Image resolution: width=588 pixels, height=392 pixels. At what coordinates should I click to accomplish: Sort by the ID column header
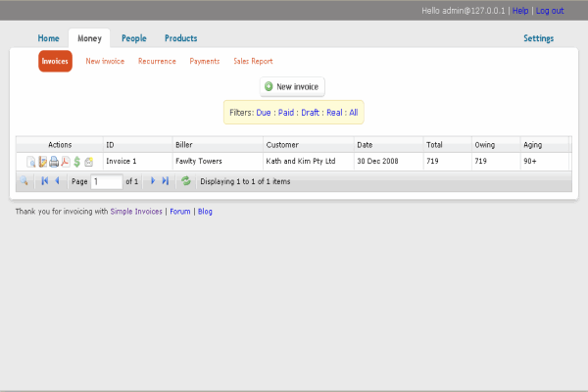(137, 145)
